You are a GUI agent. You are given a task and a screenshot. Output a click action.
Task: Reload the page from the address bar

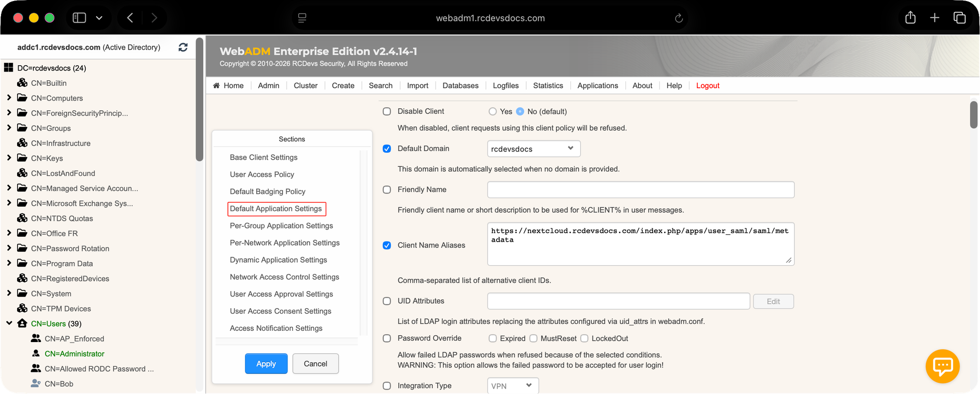pyautogui.click(x=679, y=18)
